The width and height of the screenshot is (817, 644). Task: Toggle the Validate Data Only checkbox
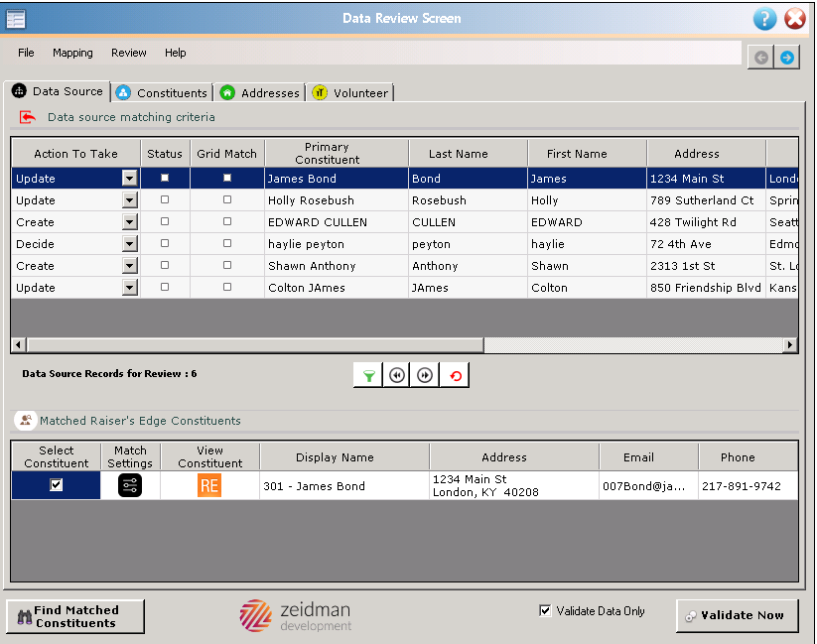click(x=545, y=610)
